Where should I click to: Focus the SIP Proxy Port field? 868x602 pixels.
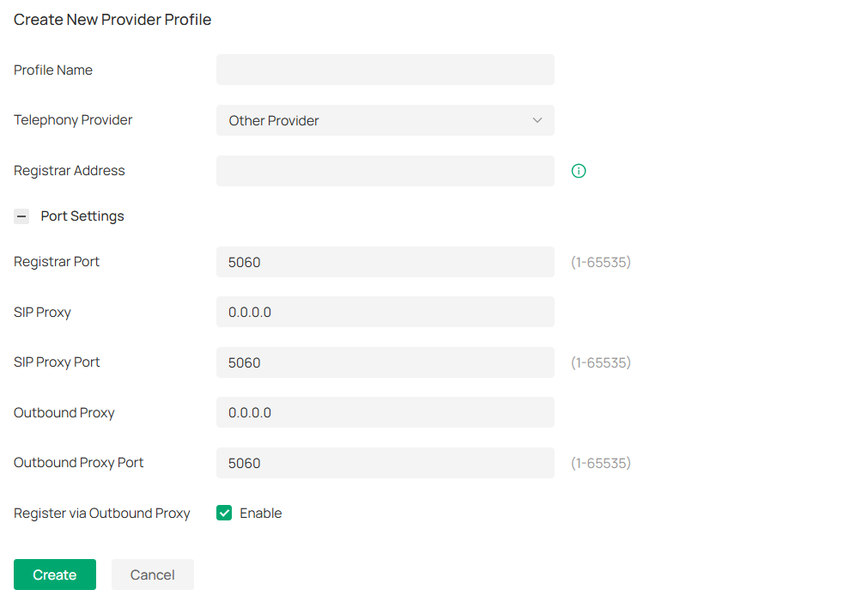click(x=385, y=362)
